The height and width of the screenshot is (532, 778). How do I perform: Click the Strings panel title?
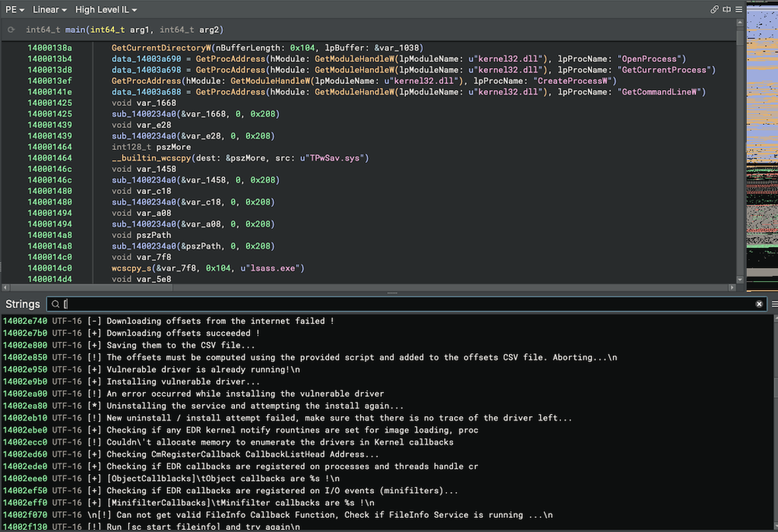click(x=22, y=304)
